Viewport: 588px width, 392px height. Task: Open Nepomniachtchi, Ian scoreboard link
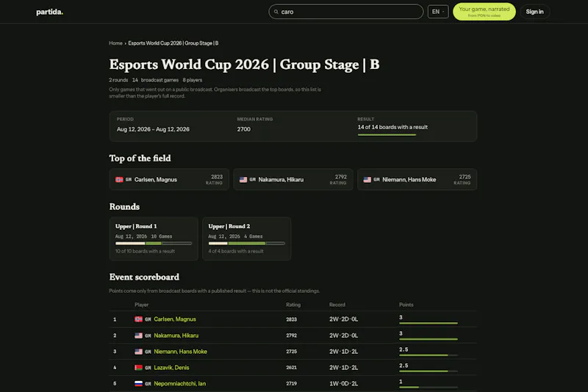pyautogui.click(x=179, y=384)
